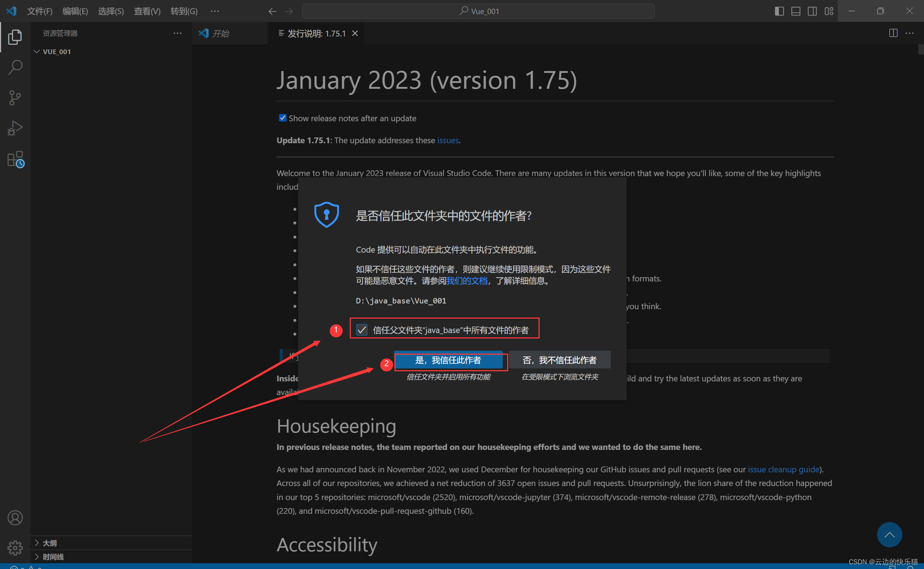Collapse the VUE_001 folder in Explorer
Image resolution: width=924 pixels, height=569 pixels.
pyautogui.click(x=36, y=52)
